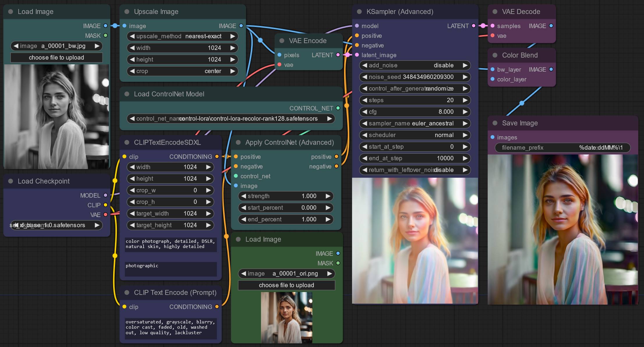
Task: Click choose file to upload under a_00001_ori.png
Action: click(x=286, y=285)
